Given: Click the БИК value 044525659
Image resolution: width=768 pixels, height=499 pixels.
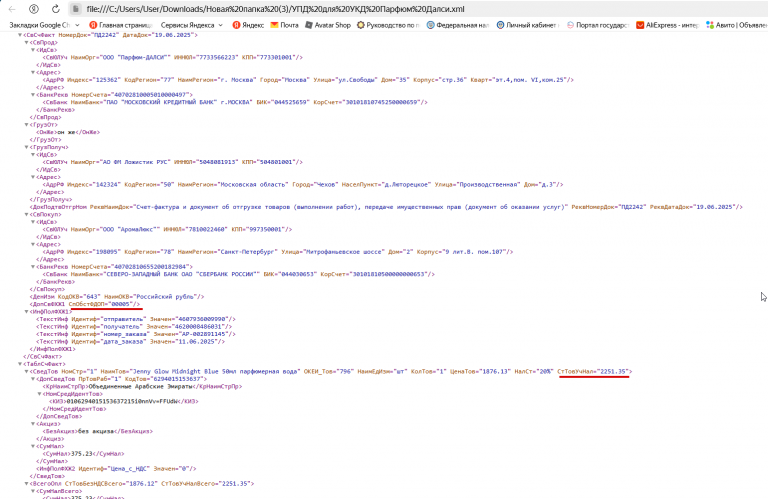Looking at the screenshot, I should pos(292,102).
